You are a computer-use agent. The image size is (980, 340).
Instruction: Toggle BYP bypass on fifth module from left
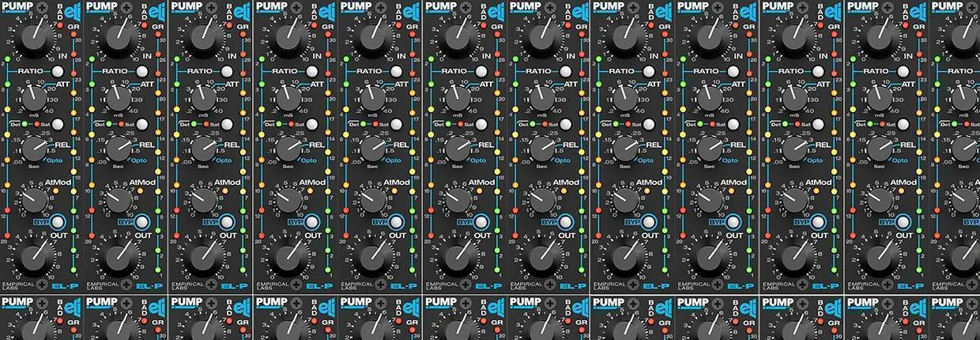click(397, 222)
